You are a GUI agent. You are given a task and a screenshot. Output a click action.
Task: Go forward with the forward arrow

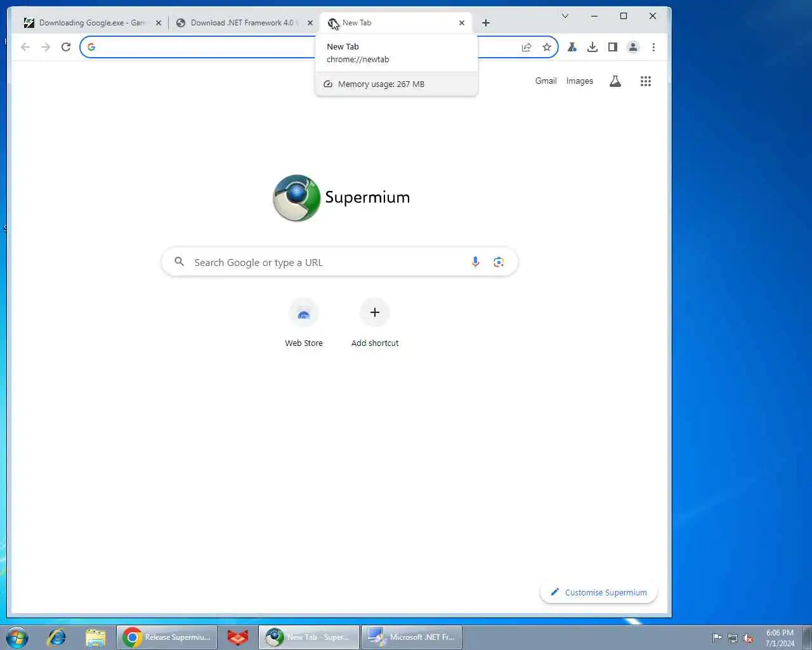click(46, 47)
